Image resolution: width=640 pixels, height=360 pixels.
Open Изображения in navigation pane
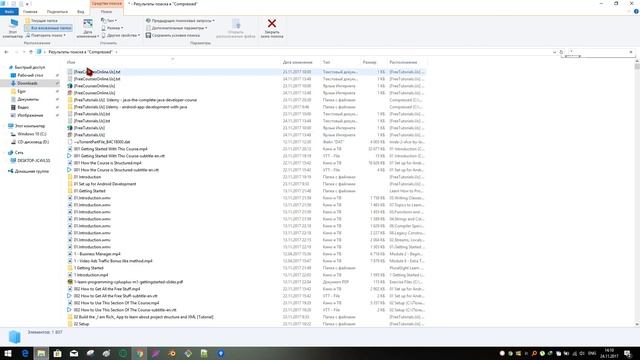tap(30, 116)
